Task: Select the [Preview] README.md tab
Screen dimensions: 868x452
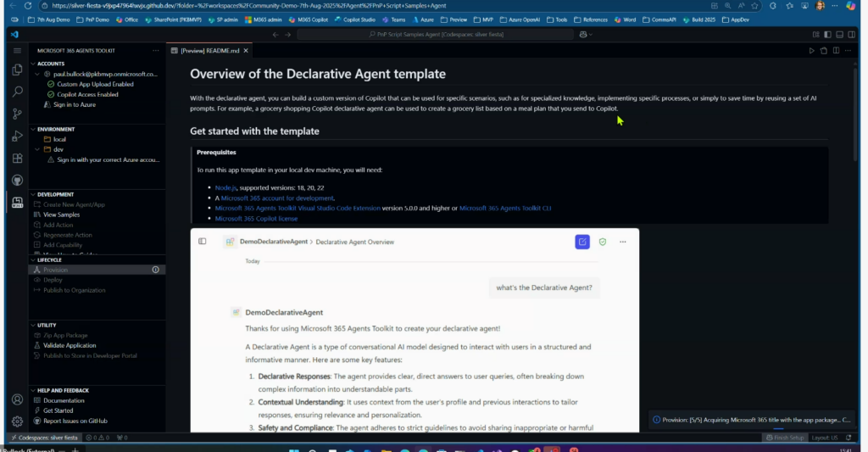Action: [x=210, y=50]
